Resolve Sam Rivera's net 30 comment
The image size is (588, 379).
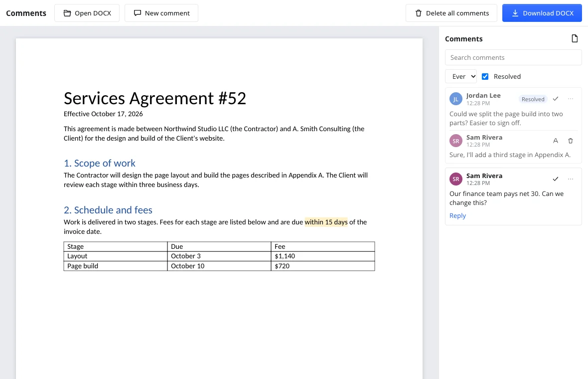556,179
